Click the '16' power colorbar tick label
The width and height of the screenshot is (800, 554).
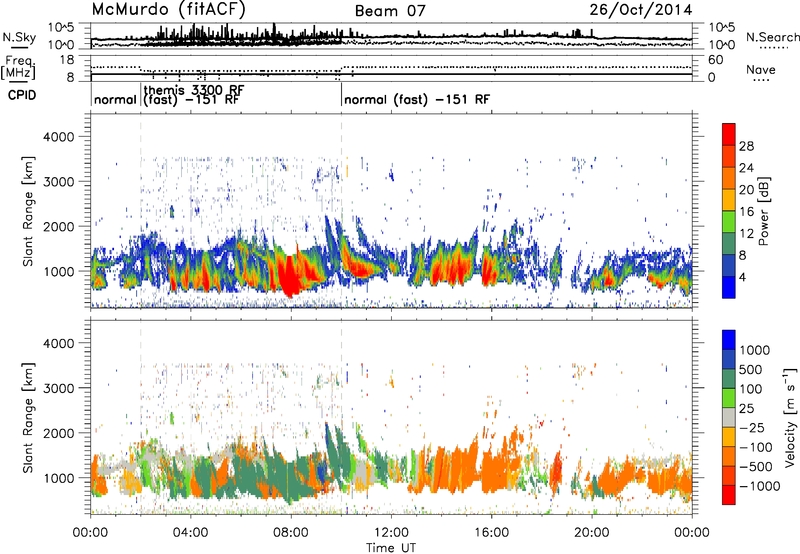click(x=746, y=212)
